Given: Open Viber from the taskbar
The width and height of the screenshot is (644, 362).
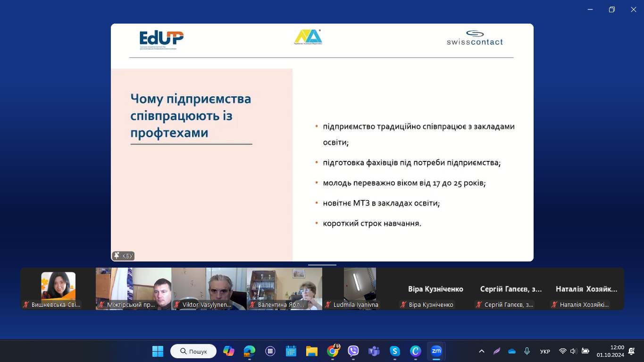Looking at the screenshot, I should coord(353,351).
